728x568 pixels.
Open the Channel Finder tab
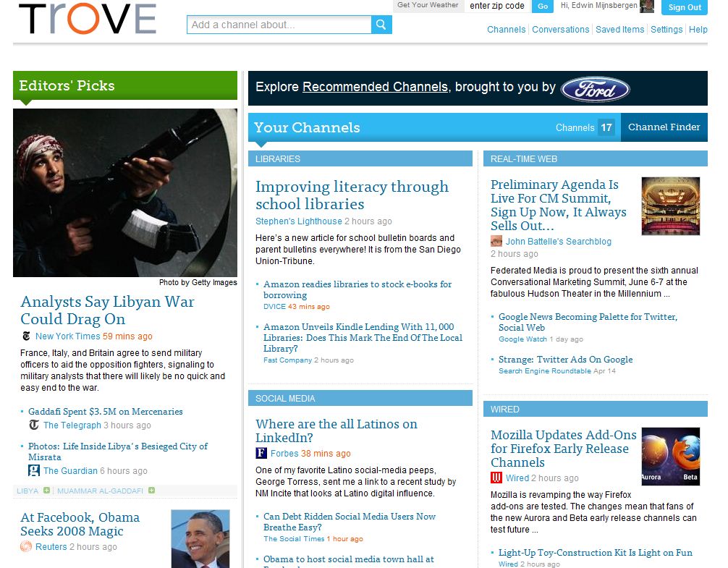point(664,127)
